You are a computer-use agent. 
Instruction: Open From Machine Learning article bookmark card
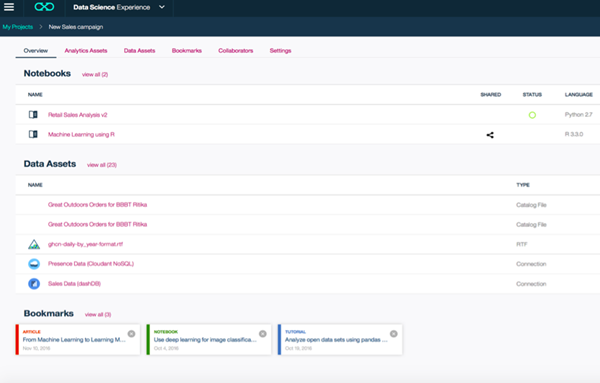[x=78, y=340]
